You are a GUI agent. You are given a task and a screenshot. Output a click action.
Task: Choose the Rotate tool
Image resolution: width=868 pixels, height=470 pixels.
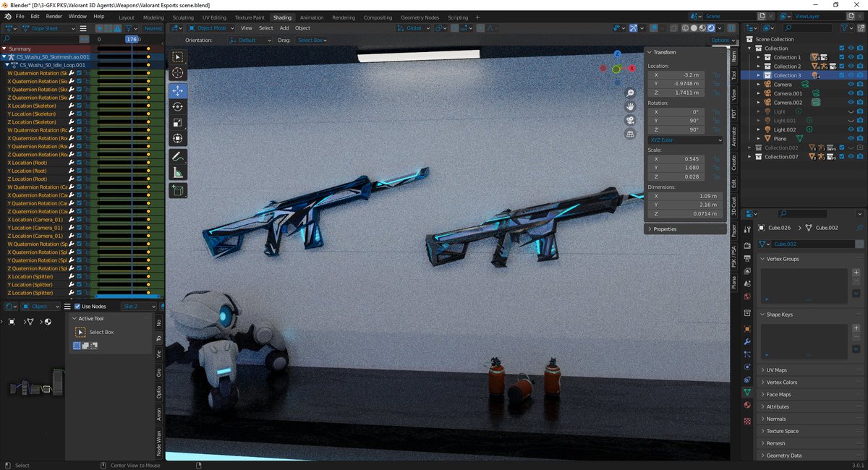(x=178, y=107)
